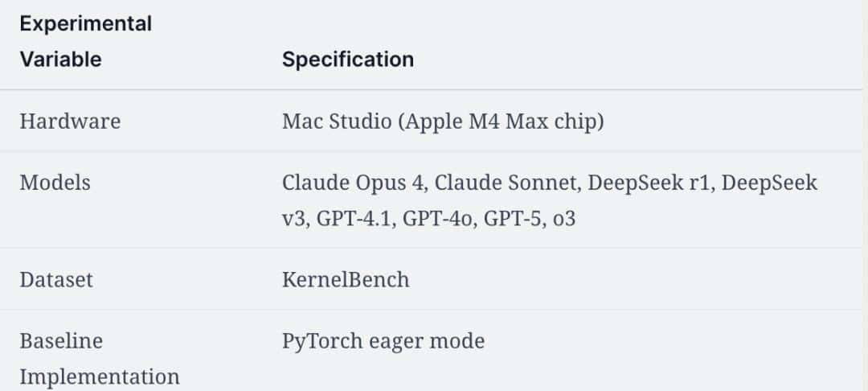This screenshot has width=868, height=391.
Task: Click the word Baseline
Action: pyautogui.click(x=61, y=341)
